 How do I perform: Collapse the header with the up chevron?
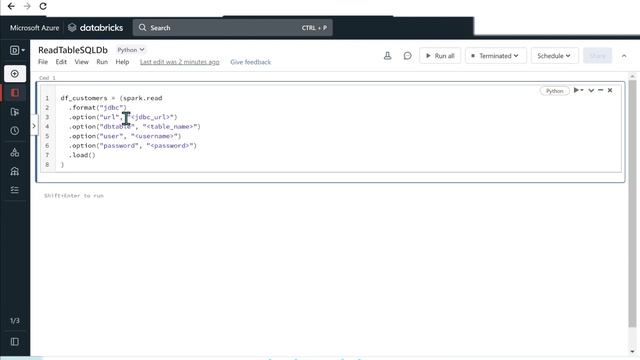[624, 56]
